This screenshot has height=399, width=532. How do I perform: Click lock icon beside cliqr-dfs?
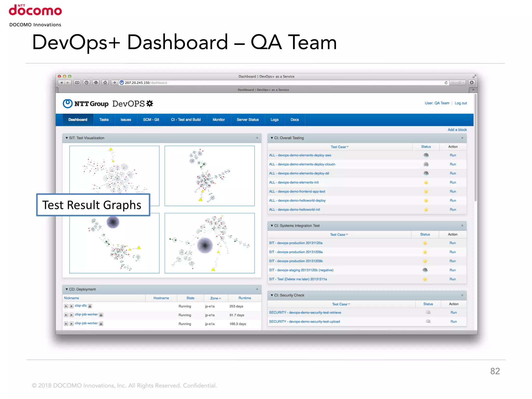coord(90,306)
